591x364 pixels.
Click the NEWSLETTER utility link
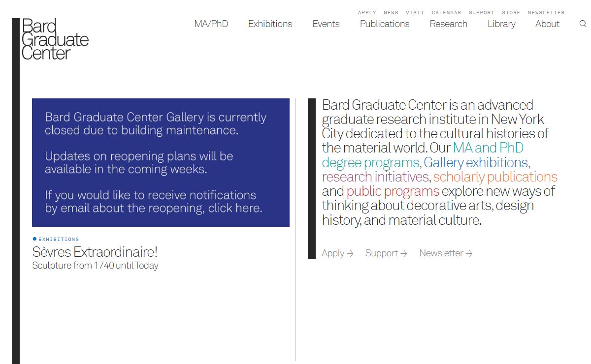coord(546,13)
